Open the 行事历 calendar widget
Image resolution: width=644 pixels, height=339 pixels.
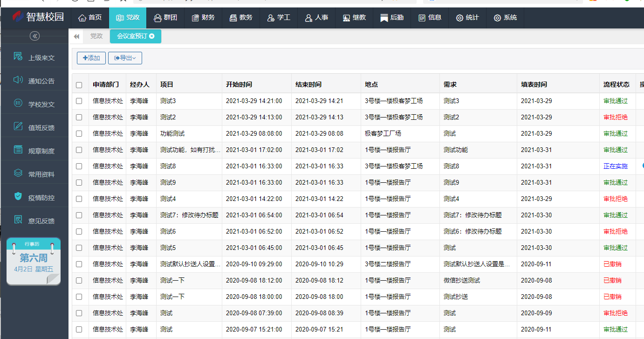[x=34, y=262]
